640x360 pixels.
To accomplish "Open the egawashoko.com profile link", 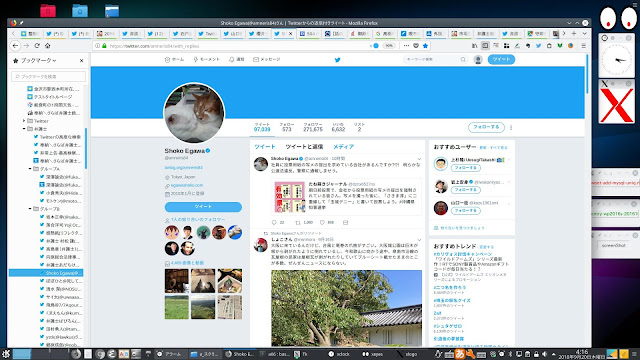I will [187, 185].
